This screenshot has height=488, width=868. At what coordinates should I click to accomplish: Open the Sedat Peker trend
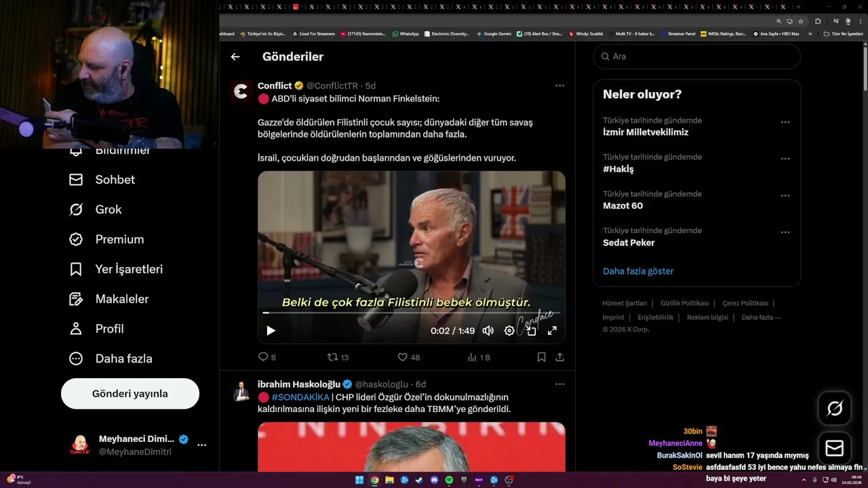pyautogui.click(x=629, y=243)
